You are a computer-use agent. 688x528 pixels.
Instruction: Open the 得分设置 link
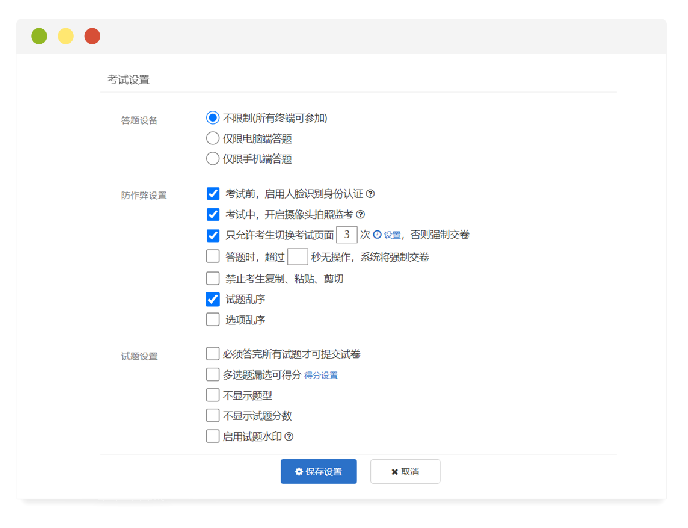(x=321, y=375)
